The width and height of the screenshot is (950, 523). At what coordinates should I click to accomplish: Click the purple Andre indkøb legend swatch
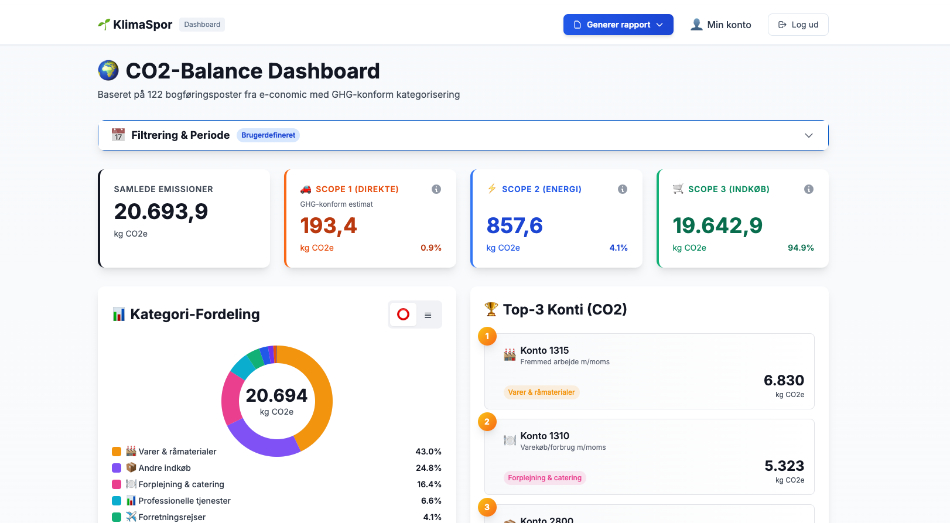[117, 468]
